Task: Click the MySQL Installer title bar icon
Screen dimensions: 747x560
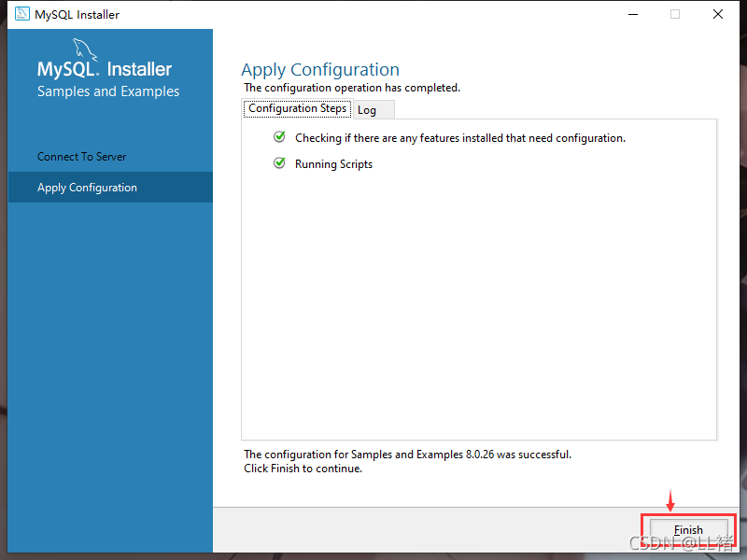Action: (21, 14)
